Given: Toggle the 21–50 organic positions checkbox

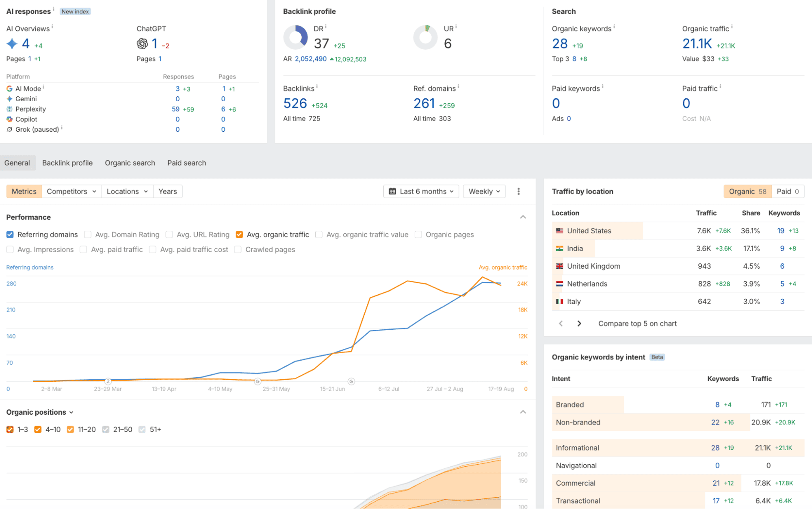Looking at the screenshot, I should pos(106,429).
